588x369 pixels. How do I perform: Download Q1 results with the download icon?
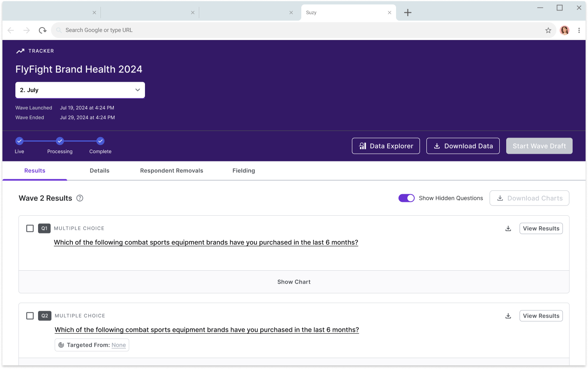click(x=508, y=229)
